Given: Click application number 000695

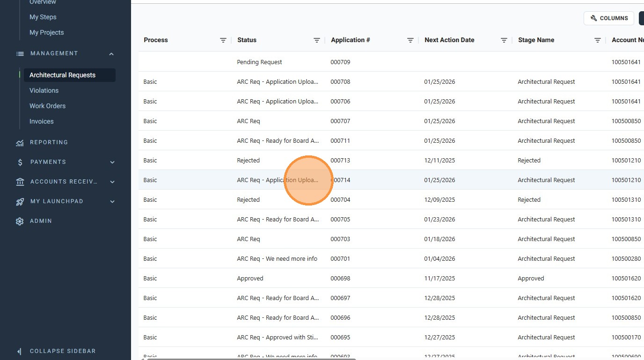Looking at the screenshot, I should [340, 338].
